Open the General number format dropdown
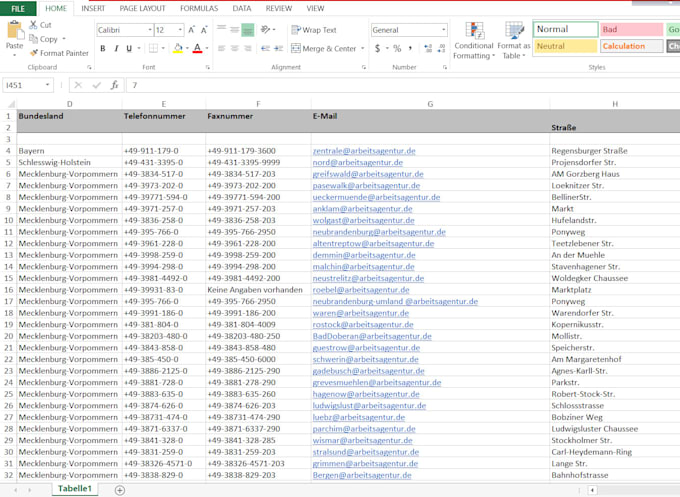680x497 pixels. 444,30
